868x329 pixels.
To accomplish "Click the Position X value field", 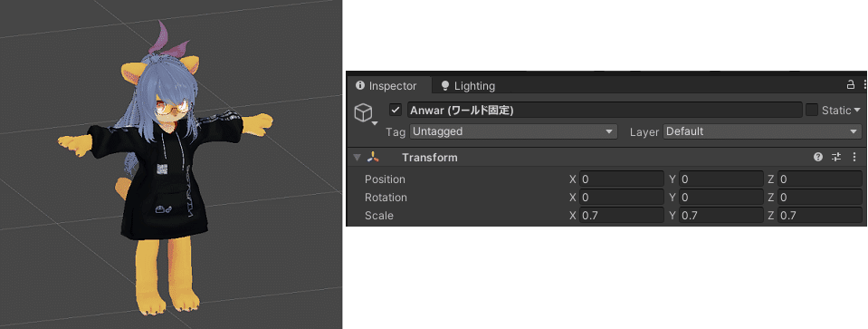I will pos(621,179).
